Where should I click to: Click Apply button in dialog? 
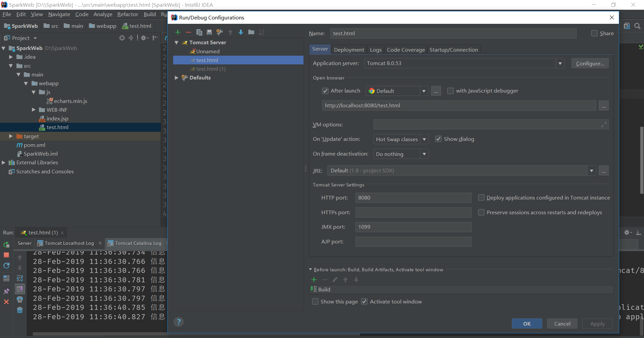597,324
